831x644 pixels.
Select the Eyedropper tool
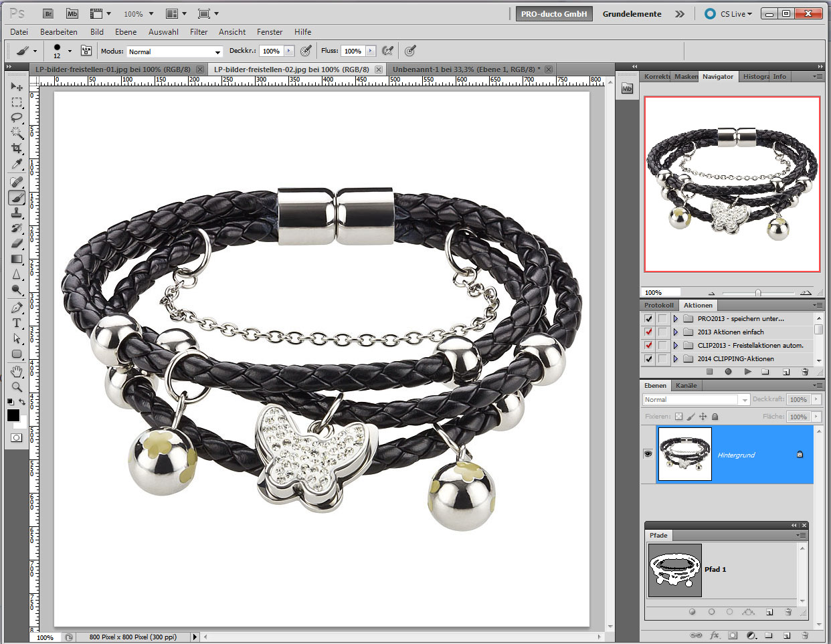(x=17, y=165)
